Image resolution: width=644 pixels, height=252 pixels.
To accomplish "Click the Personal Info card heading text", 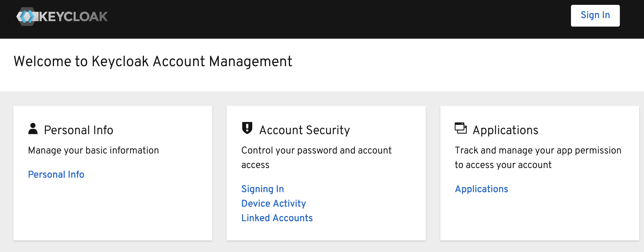I will click(78, 130).
